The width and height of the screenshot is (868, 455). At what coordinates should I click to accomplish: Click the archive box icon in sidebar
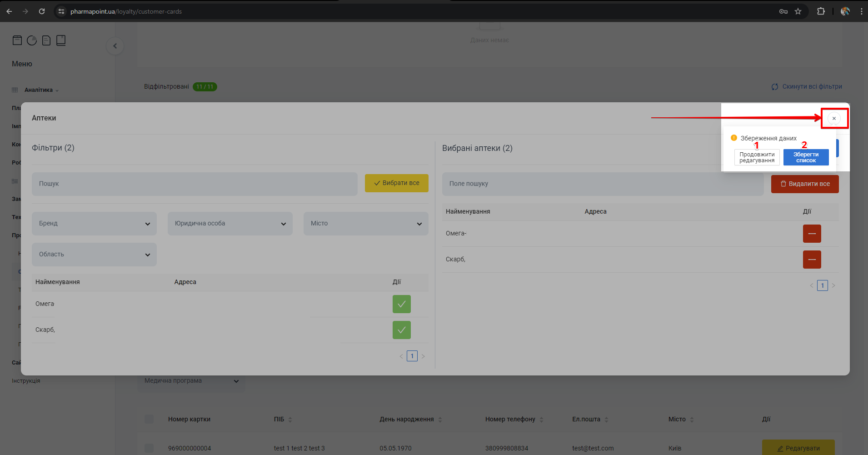(x=17, y=40)
